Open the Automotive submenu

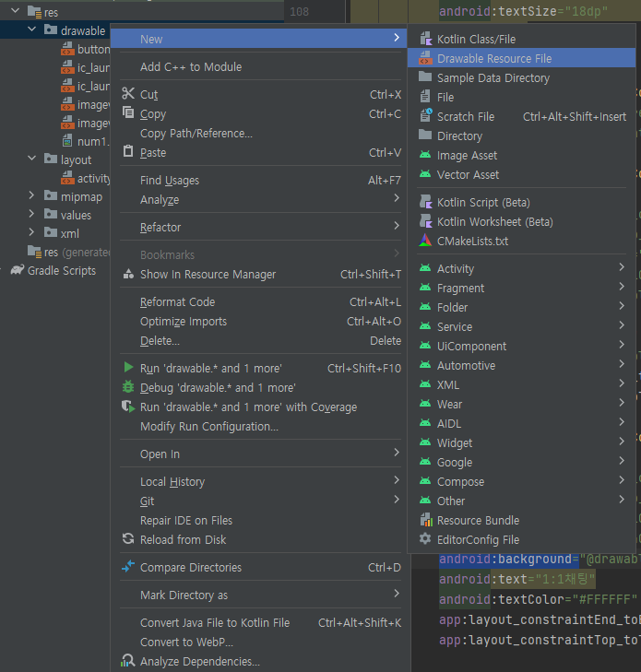(521, 366)
